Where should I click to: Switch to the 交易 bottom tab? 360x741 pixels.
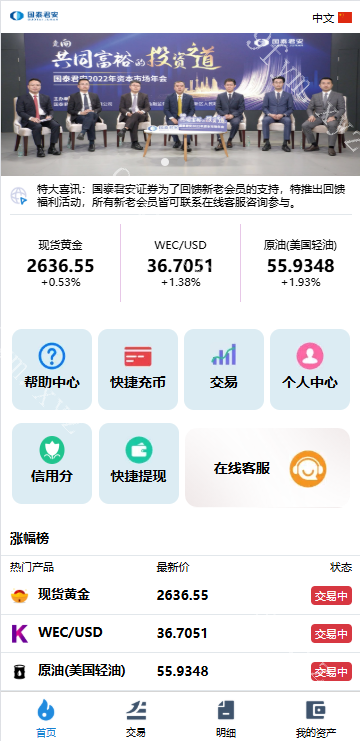click(x=136, y=718)
